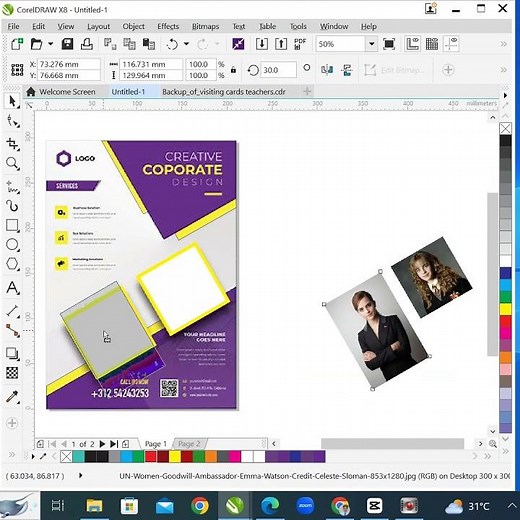Expand standard toolbar overflow chevron
The height and width of the screenshot is (520, 520).
click(504, 44)
